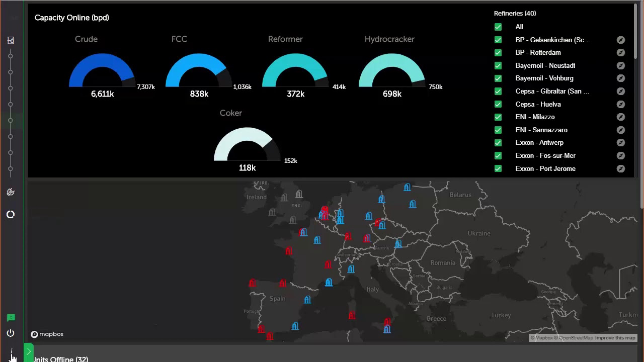Image resolution: width=644 pixels, height=362 pixels.
Task: Open the OpenStreetMap attribution link
Action: [x=574, y=338]
